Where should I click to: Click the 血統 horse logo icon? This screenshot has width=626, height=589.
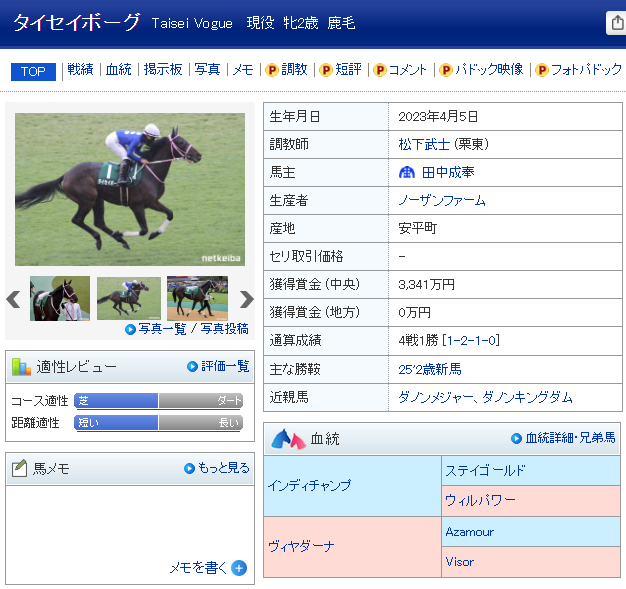pyautogui.click(x=288, y=438)
